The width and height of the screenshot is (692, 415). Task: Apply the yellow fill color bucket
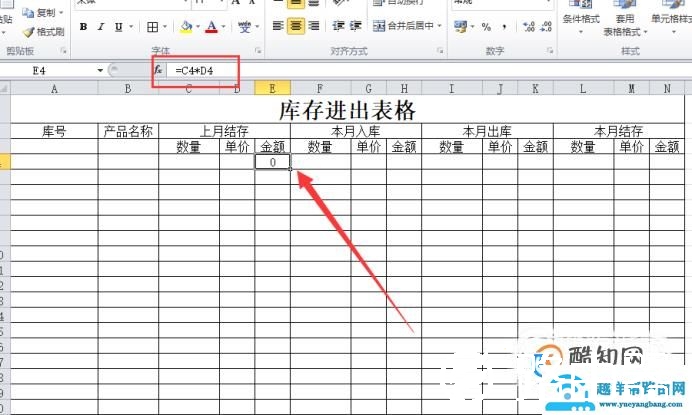[x=186, y=26]
